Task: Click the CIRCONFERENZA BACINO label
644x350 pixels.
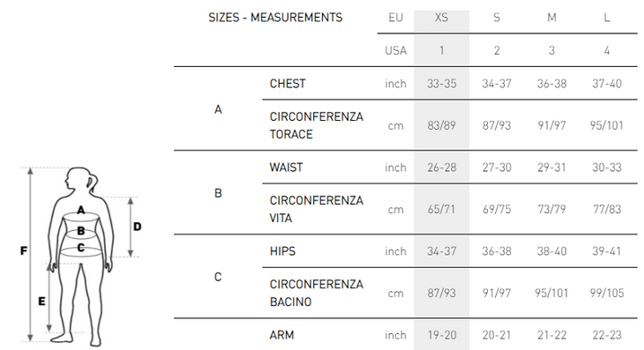Action: (316, 293)
